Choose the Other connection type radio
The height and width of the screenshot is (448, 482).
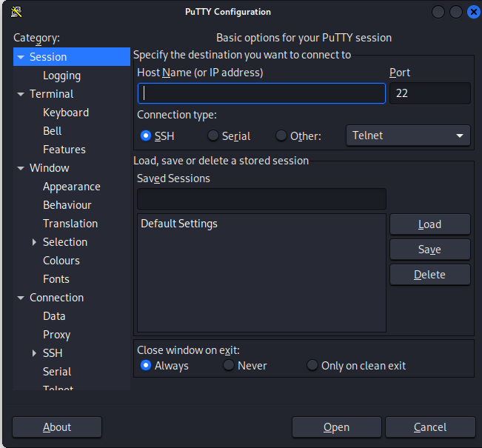281,136
